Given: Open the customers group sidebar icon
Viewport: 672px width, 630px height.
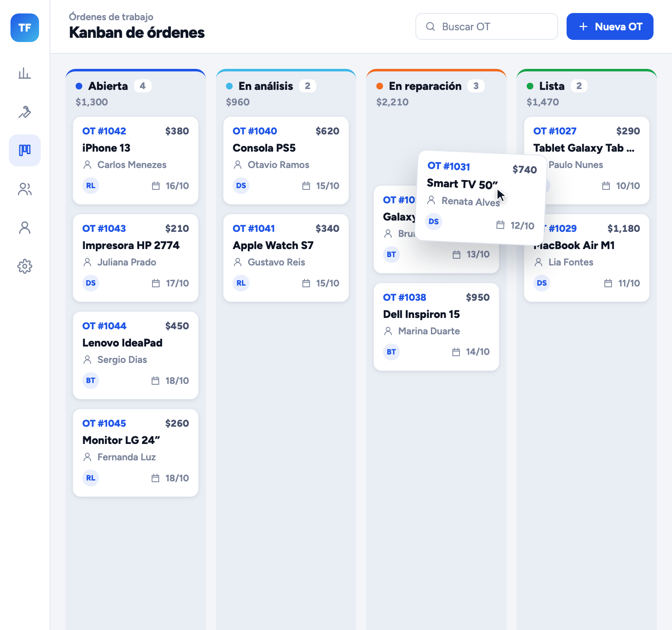Looking at the screenshot, I should pos(25,189).
